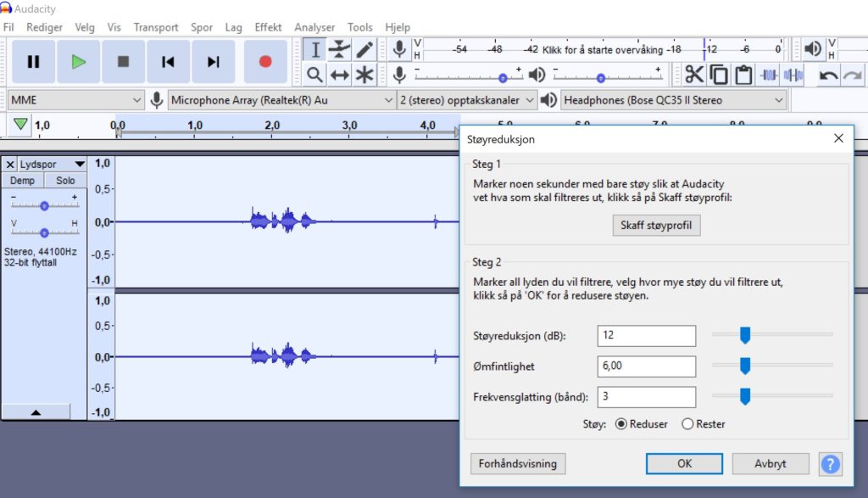Pause playback with the Pause button
This screenshot has height=498, width=868.
click(x=33, y=61)
